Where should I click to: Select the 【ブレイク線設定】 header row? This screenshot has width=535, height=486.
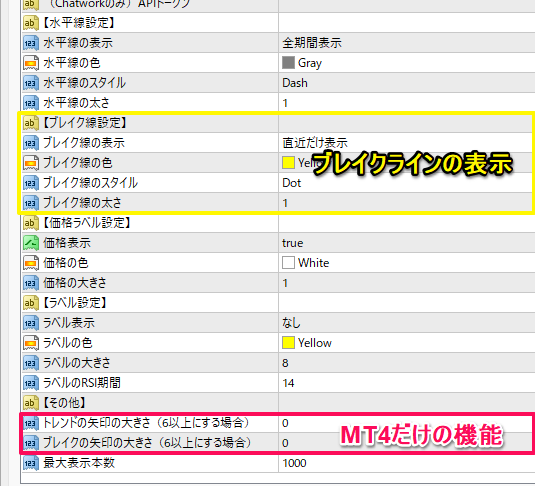85,123
